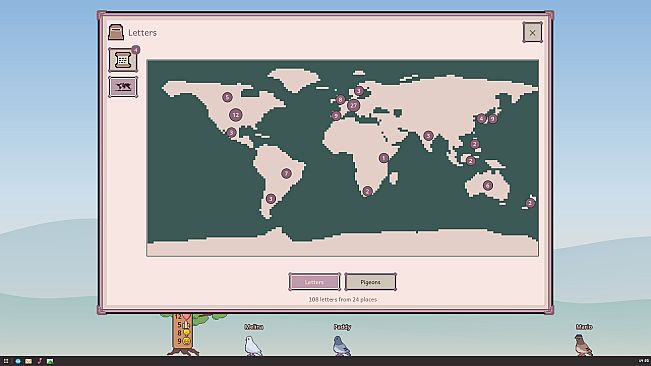The height and width of the screenshot is (366, 651).
Task: Select the marker over New Zealand
Action: tap(530, 203)
